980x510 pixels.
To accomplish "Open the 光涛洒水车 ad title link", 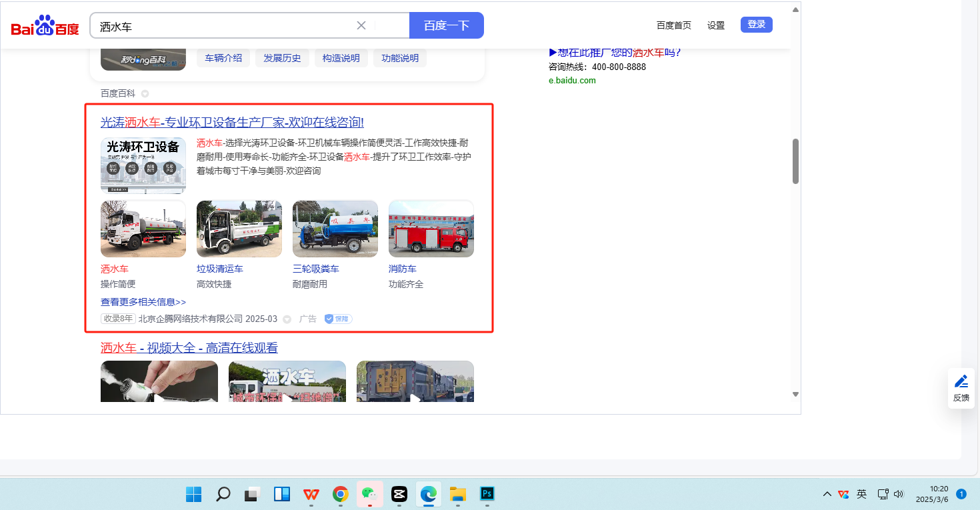I will [232, 122].
